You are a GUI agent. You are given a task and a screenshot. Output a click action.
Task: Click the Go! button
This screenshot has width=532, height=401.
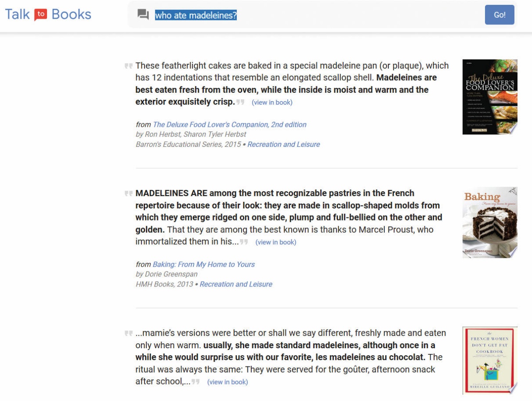500,15
